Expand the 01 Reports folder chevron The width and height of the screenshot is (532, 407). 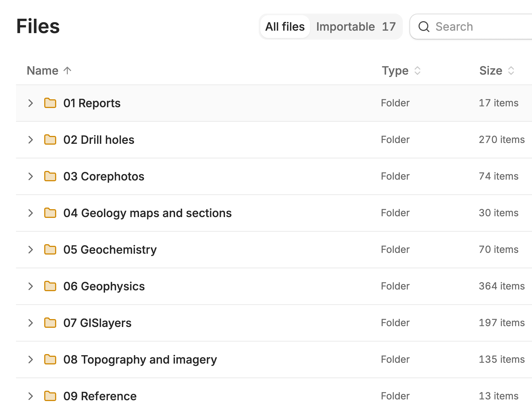click(x=31, y=103)
